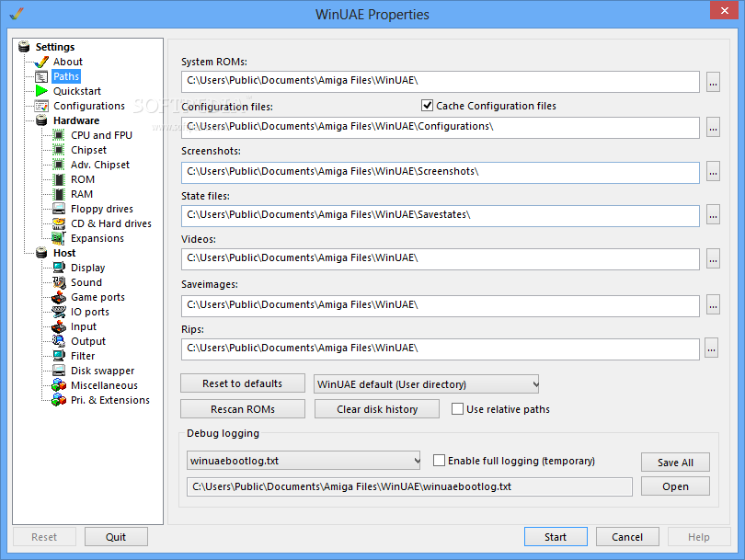Click the Rescan ROMs button
Screen dimensions: 745x560
click(x=242, y=409)
